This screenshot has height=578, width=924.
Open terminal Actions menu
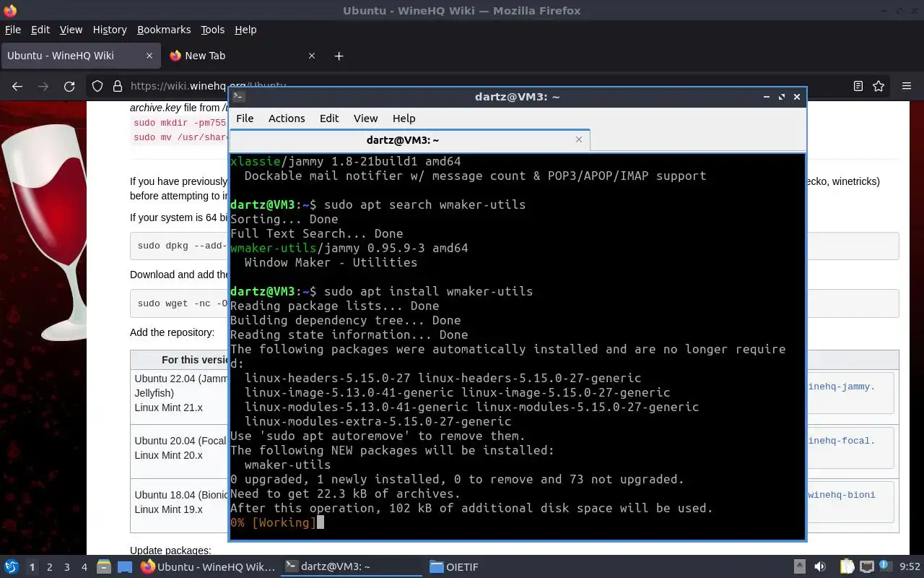(287, 118)
